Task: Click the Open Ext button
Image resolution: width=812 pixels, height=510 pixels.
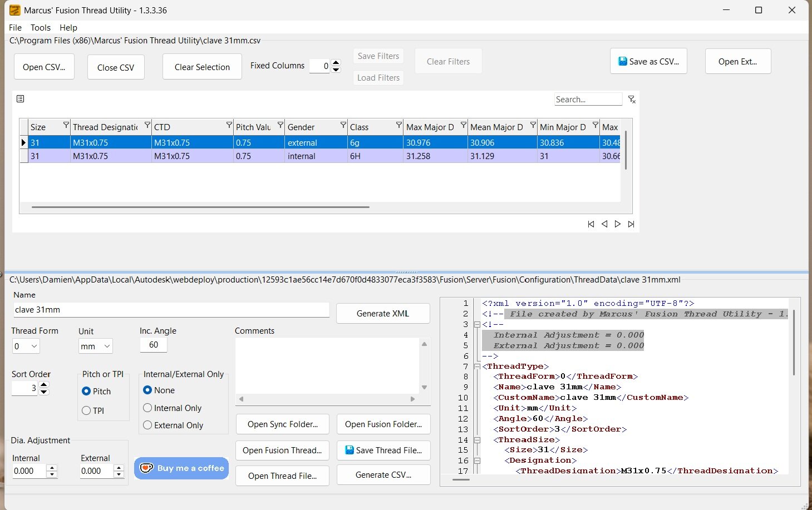Action: click(x=738, y=61)
